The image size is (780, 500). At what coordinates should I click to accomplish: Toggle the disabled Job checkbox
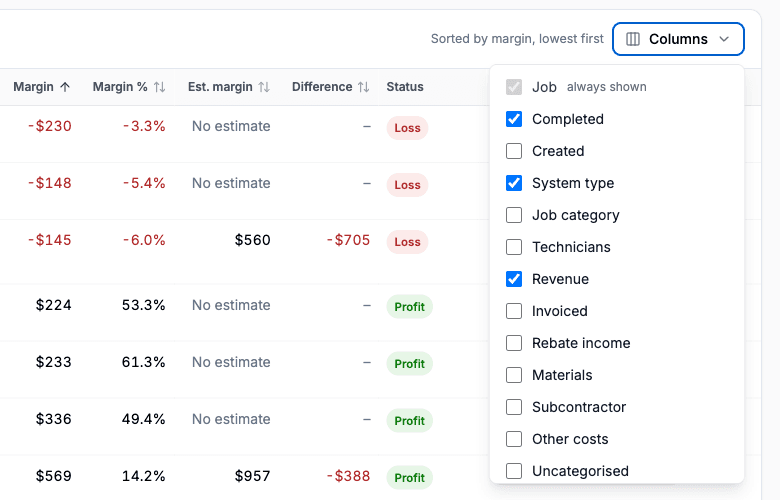coord(514,87)
